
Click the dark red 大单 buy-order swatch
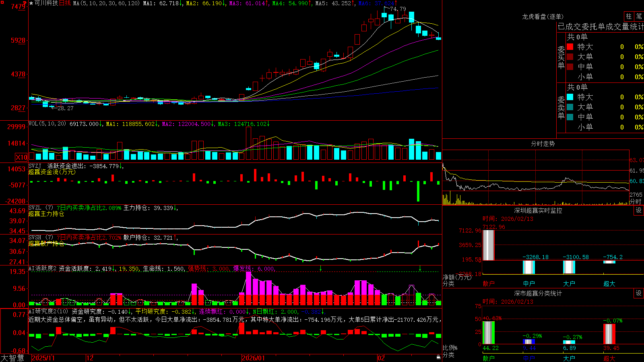tap(570, 57)
